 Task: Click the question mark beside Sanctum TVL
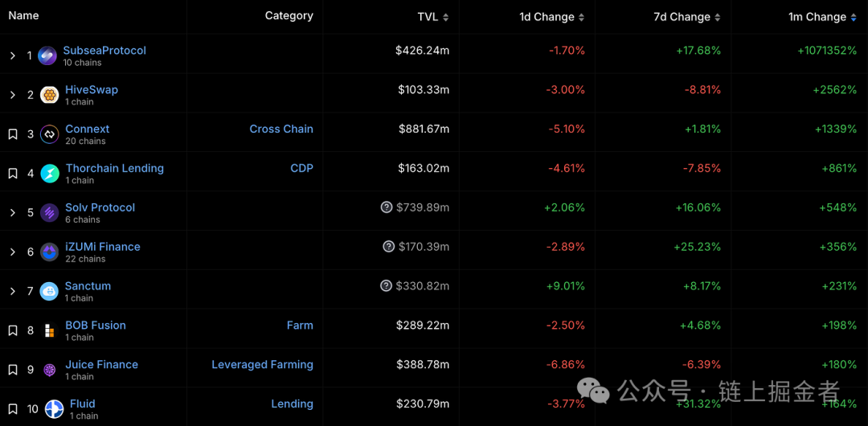[x=387, y=286]
